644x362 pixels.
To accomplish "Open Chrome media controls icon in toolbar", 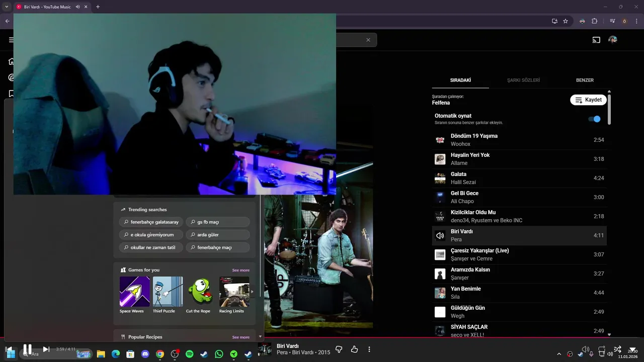I will (x=612, y=21).
